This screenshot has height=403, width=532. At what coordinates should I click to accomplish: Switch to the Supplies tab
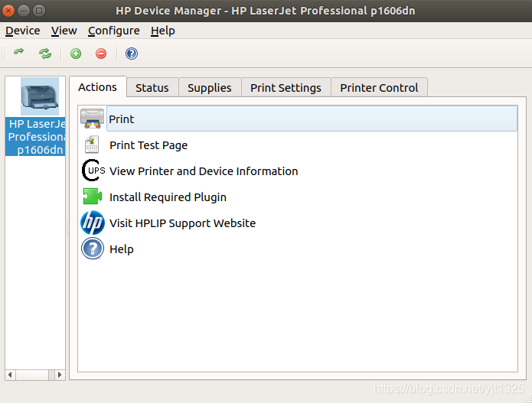(x=210, y=88)
